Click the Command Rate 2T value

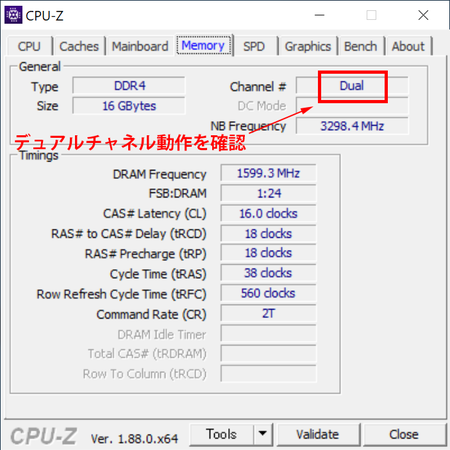[x=268, y=313]
